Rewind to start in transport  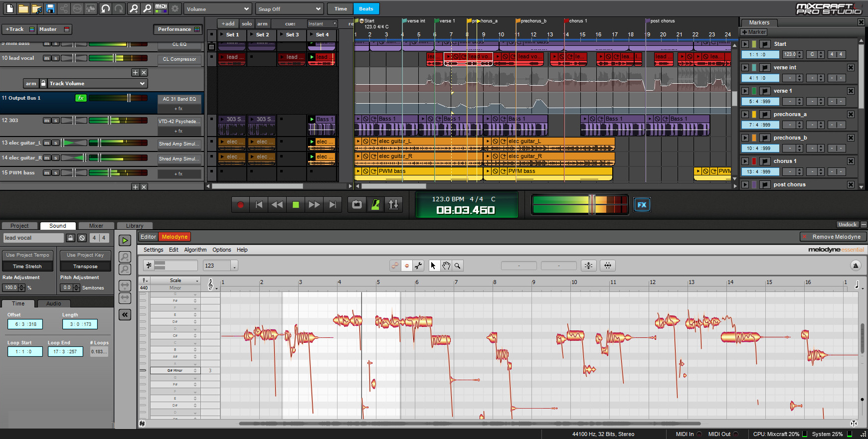tap(259, 205)
